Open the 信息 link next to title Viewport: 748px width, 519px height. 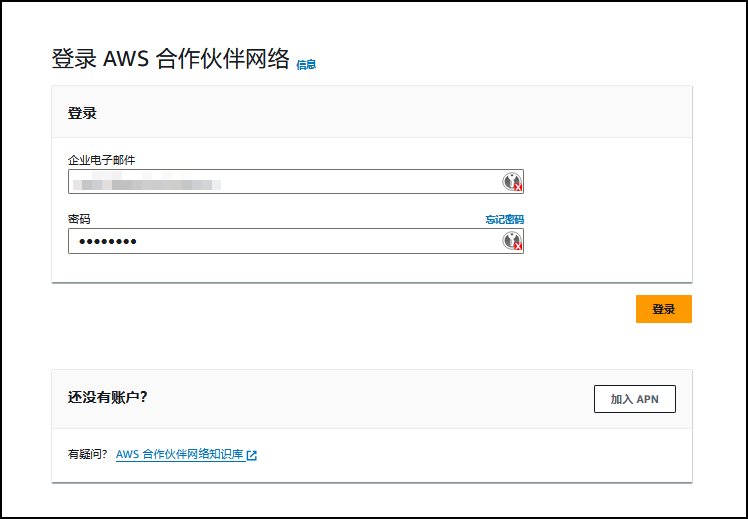coord(306,64)
